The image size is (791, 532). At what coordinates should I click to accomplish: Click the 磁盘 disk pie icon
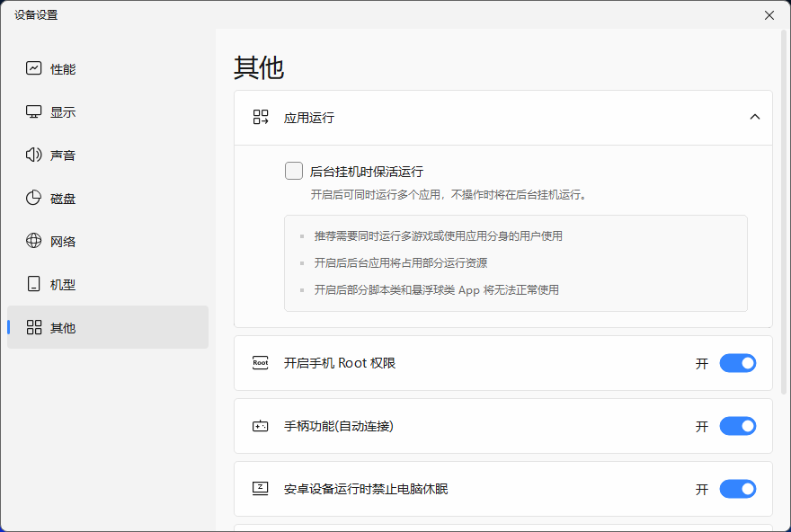(x=34, y=198)
